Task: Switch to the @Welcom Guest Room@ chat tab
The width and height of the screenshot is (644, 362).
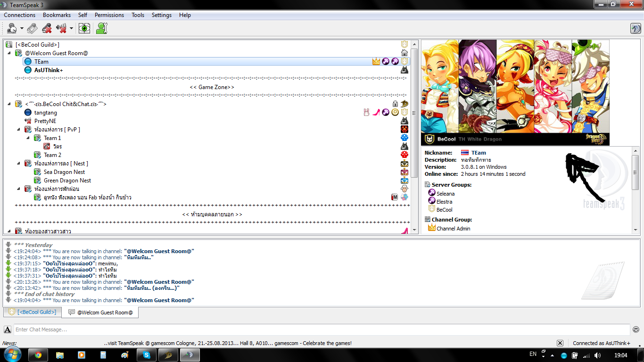Action: coord(100,313)
